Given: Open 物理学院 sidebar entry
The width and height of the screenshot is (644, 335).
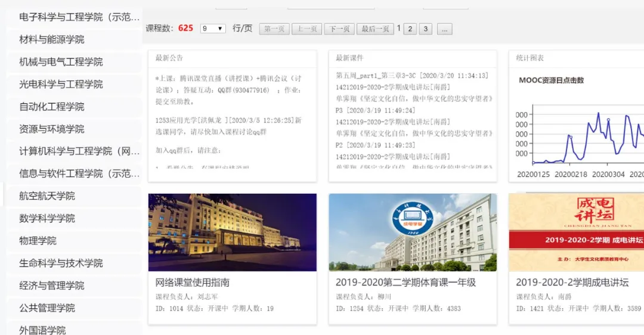Looking at the screenshot, I should [75, 241].
